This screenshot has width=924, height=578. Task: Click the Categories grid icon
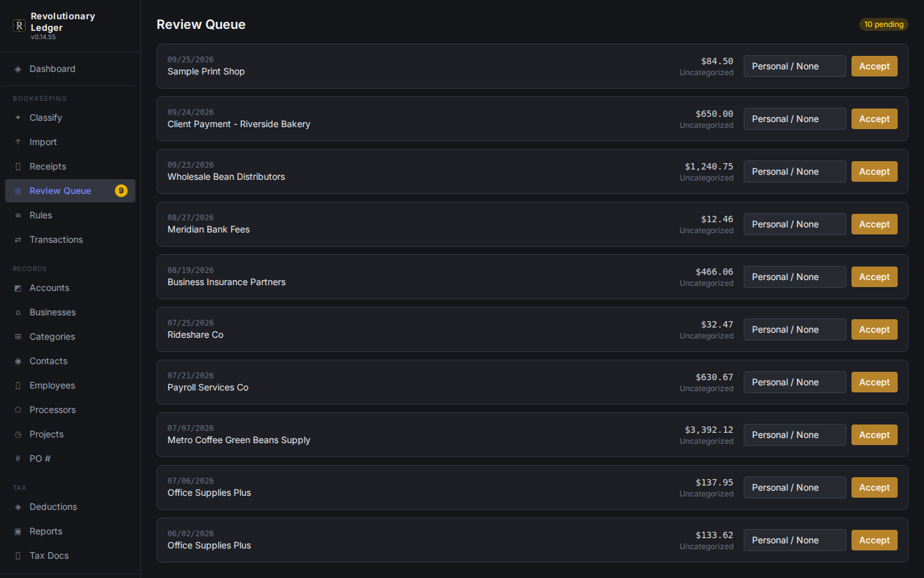[x=18, y=337]
